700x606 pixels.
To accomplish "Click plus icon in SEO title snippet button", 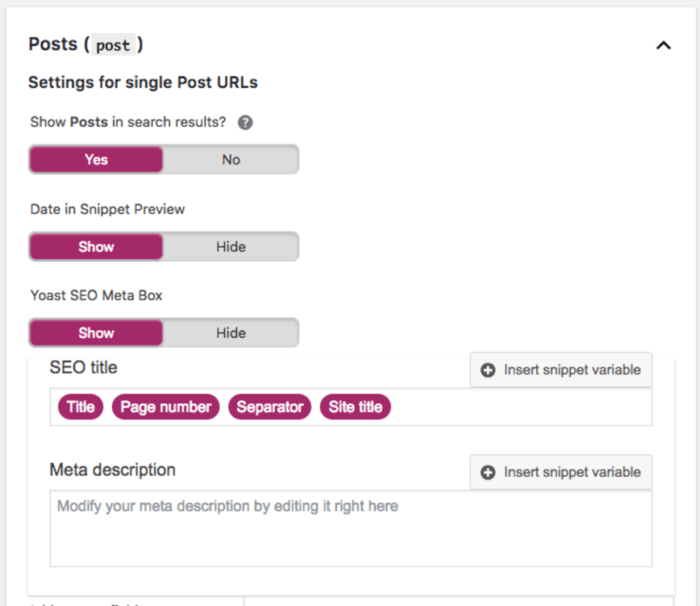I will (487, 370).
